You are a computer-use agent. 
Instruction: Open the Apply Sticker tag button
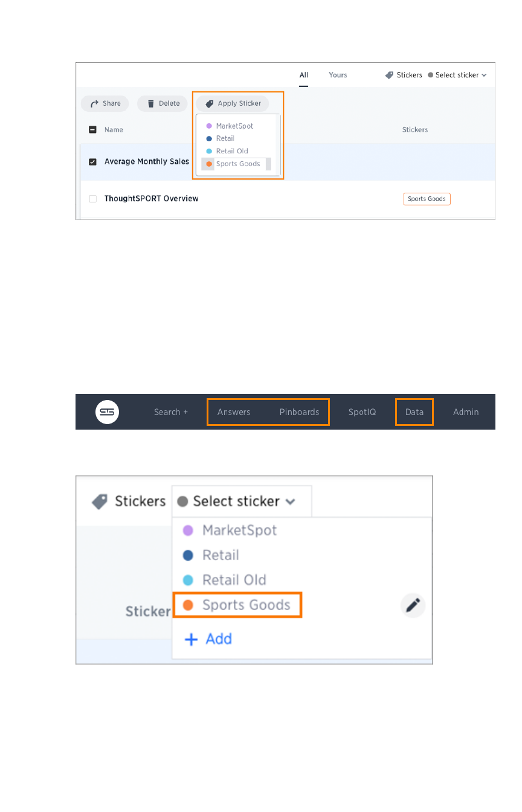tap(233, 103)
